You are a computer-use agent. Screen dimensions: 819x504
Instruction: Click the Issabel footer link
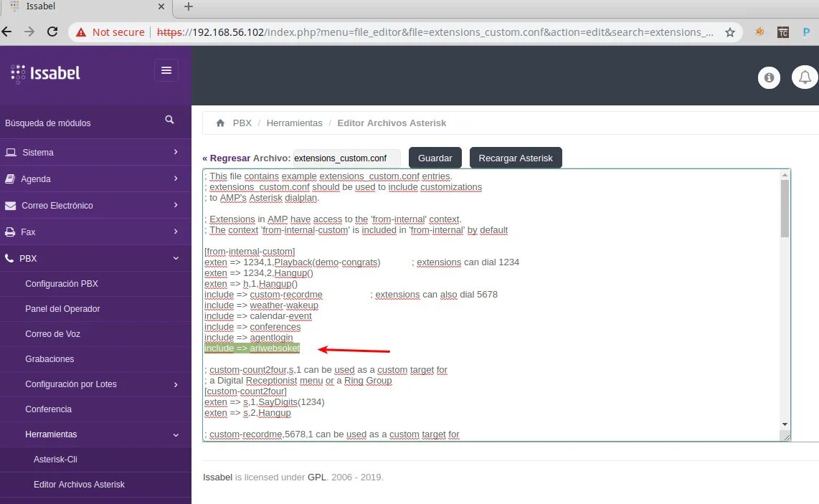point(218,477)
